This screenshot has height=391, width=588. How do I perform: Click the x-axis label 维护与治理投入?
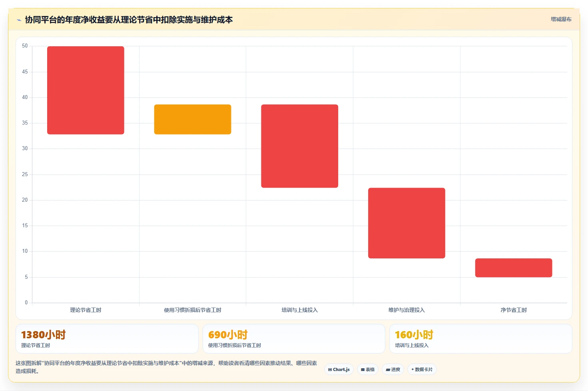click(407, 310)
